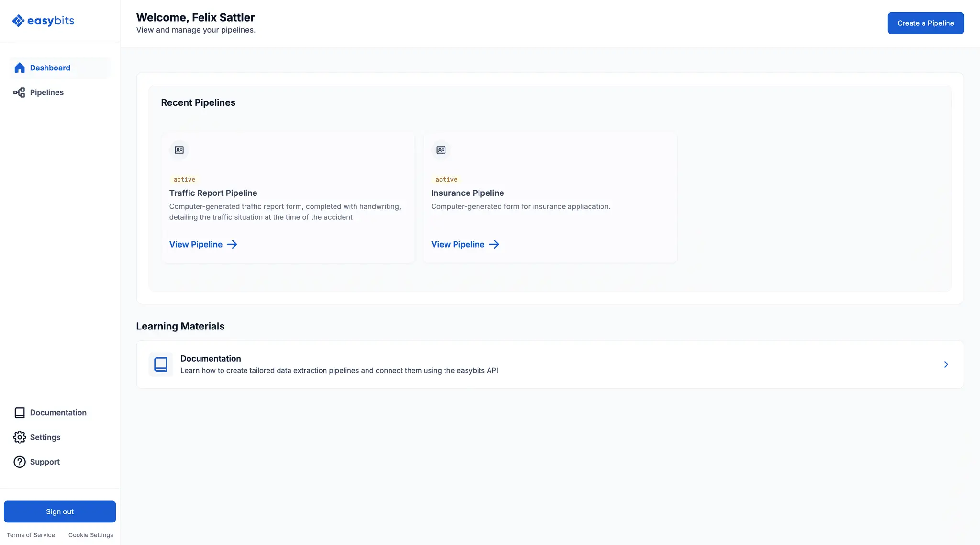This screenshot has width=980, height=545.
Task: Click the Traffic Report Pipeline description text
Action: pos(285,212)
